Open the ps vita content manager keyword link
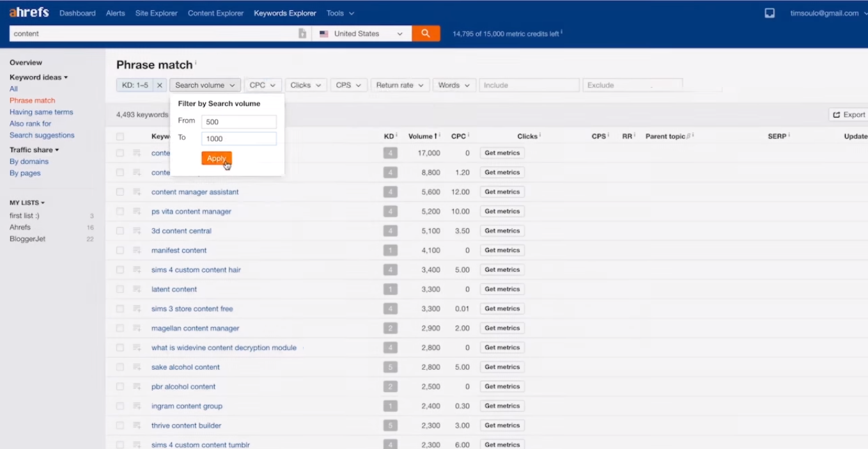The width and height of the screenshot is (868, 449). pyautogui.click(x=191, y=211)
